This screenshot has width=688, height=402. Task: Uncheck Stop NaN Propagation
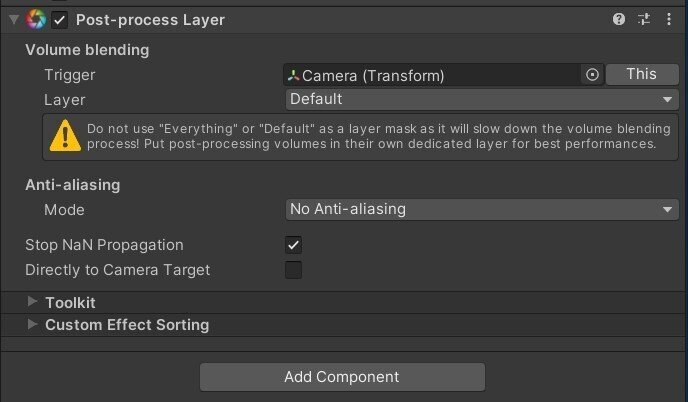293,245
